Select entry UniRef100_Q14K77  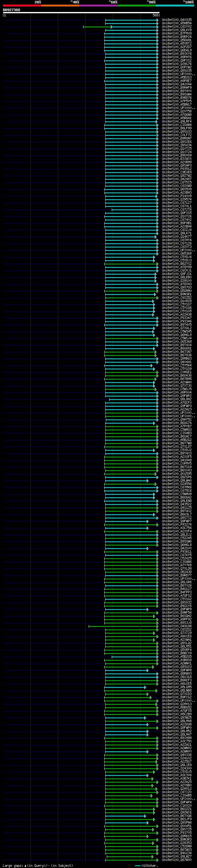(x=177, y=236)
